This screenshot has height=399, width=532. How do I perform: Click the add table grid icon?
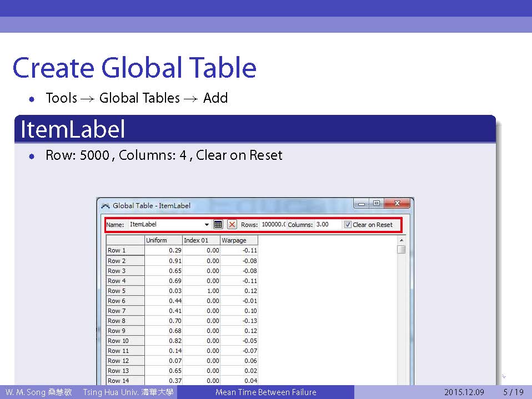(218, 225)
